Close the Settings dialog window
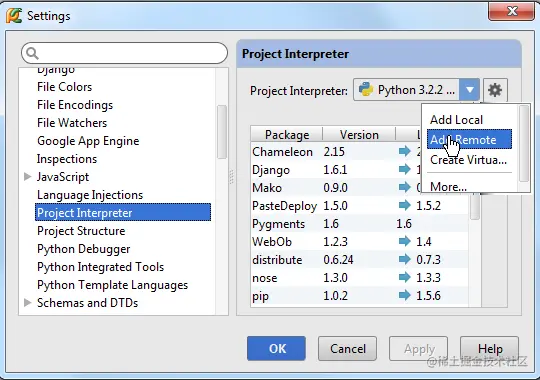The width and height of the screenshot is (540, 380). click(x=511, y=11)
